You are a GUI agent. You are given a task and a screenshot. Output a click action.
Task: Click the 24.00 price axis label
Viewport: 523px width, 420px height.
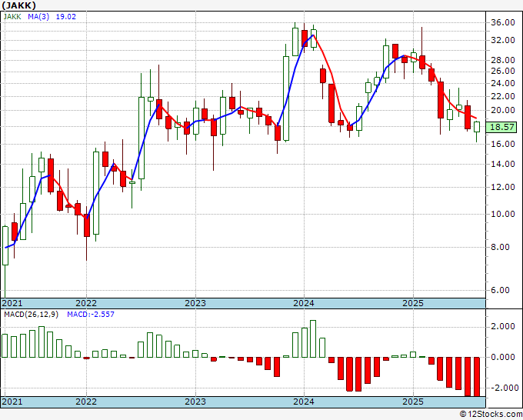pyautogui.click(x=503, y=83)
